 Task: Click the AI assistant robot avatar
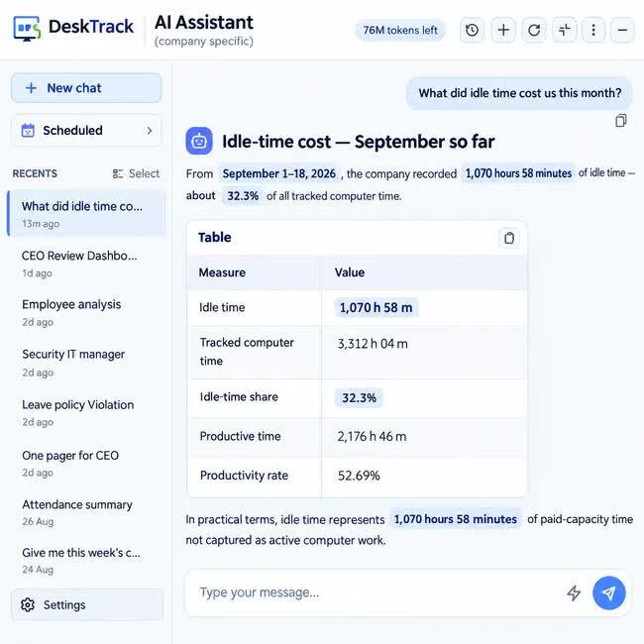pos(199,141)
